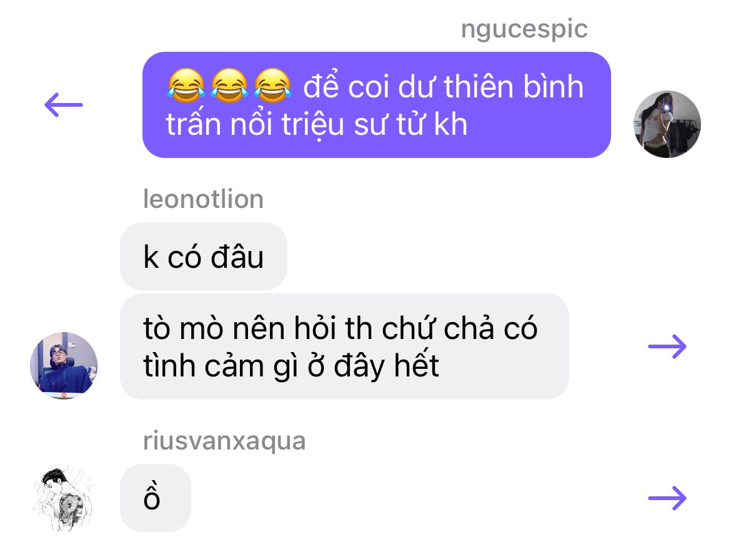This screenshot has height=560, width=731.
Task: Select the third laughing-crying emoji
Action: pos(273,86)
